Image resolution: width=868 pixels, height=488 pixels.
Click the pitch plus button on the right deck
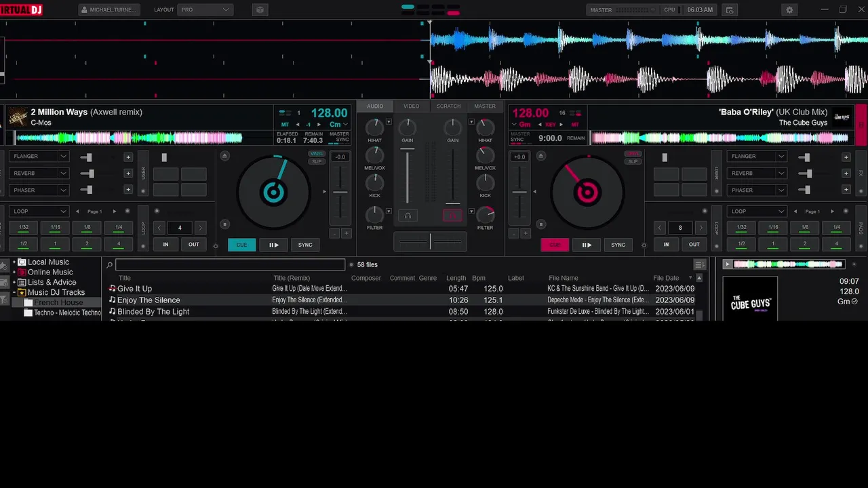(526, 233)
